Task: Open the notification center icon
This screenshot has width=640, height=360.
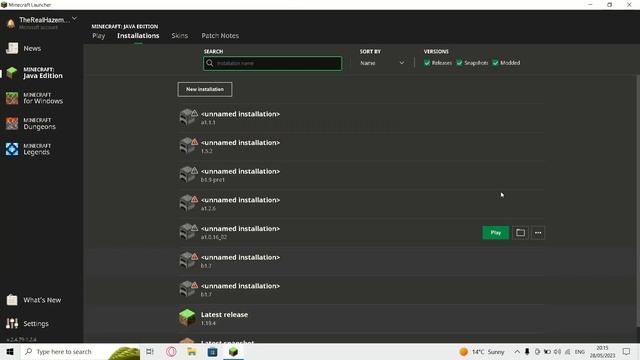Action: point(627,351)
